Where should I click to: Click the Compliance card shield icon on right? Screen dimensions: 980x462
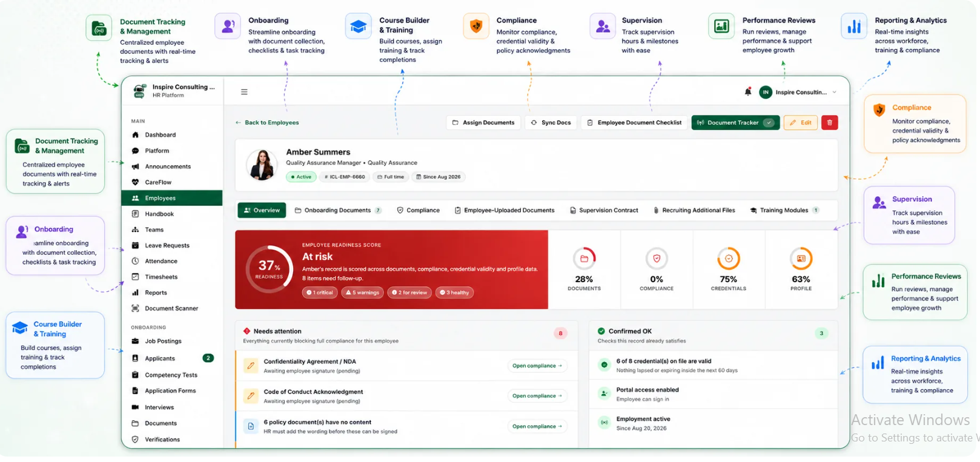click(879, 110)
